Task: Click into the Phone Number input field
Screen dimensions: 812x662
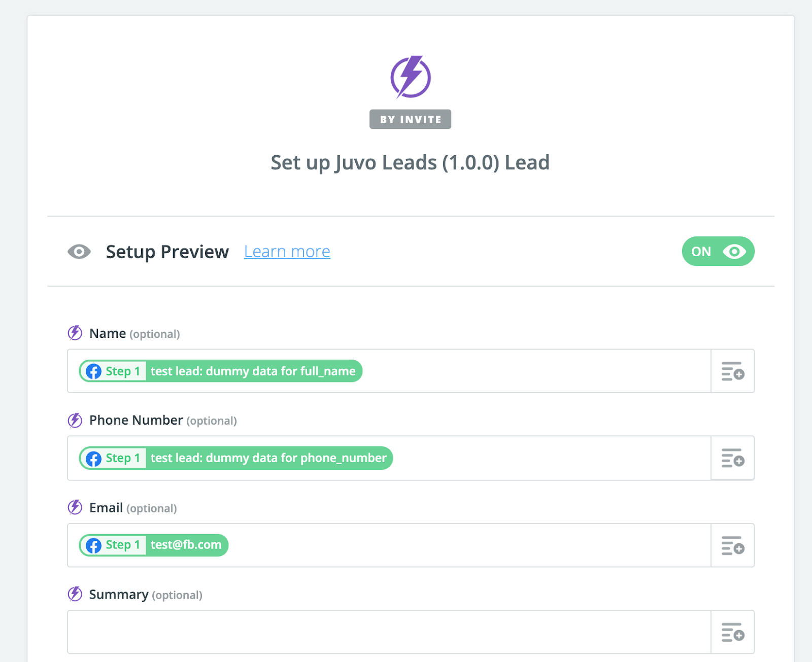Action: 389,458
